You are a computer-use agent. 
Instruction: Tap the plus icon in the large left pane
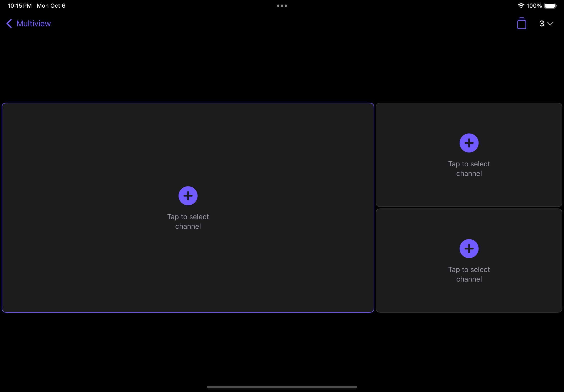pyautogui.click(x=188, y=196)
